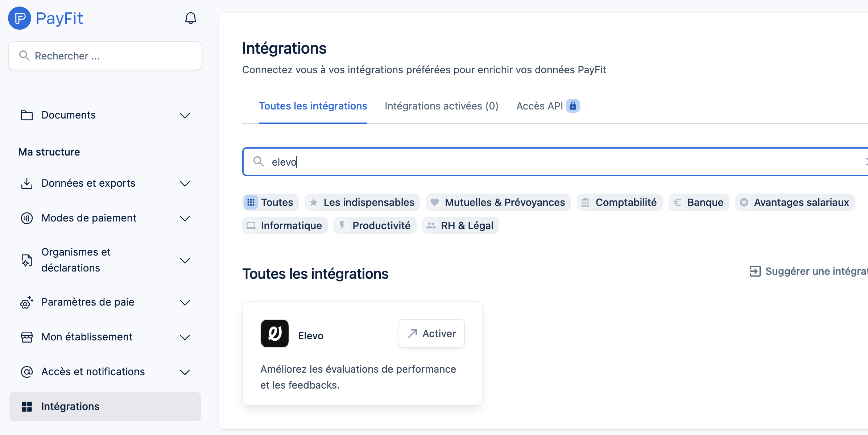Clear the integrations search field
Screen dimensions: 868x435
tap(866, 162)
